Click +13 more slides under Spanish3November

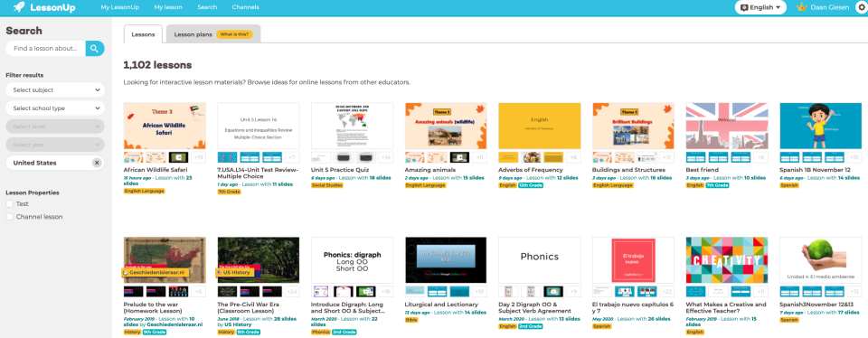[854, 292]
